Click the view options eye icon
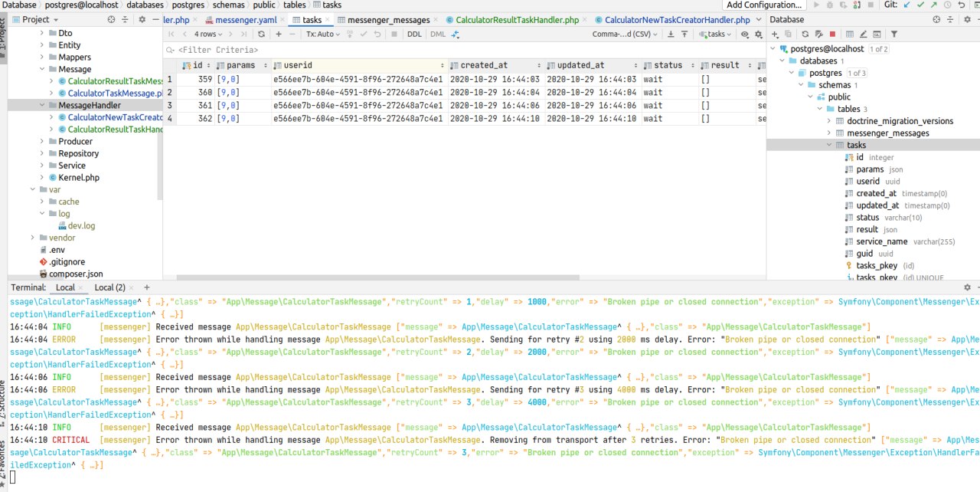 tap(746, 34)
